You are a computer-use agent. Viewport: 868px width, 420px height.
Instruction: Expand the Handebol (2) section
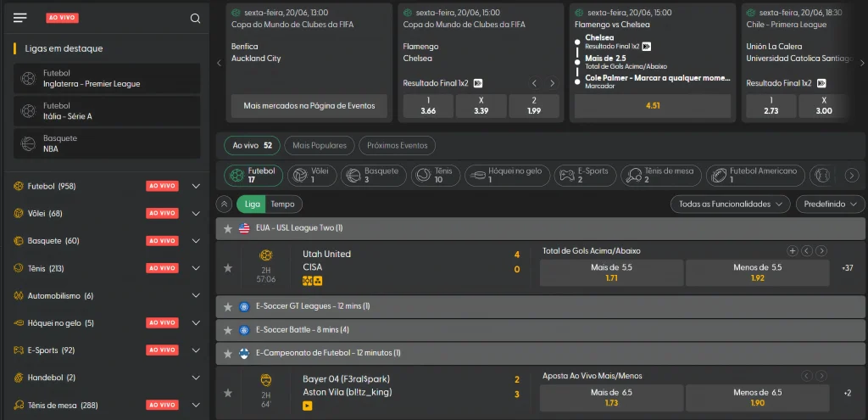pos(196,378)
